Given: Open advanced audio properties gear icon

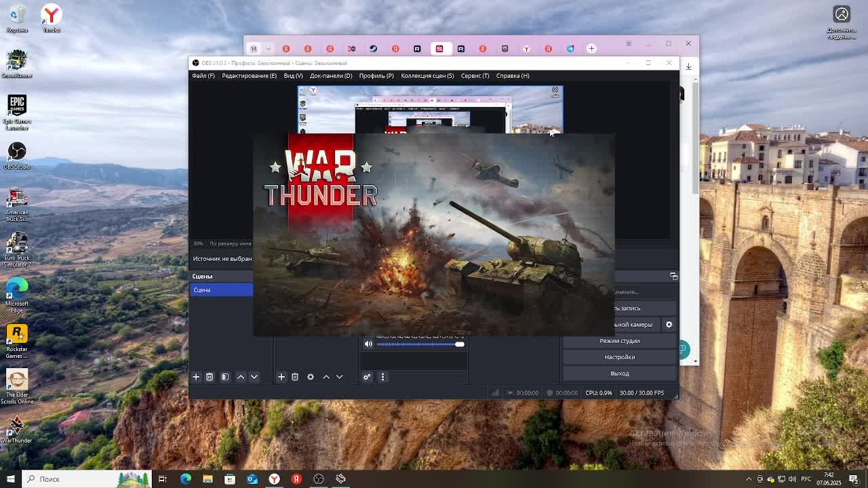Looking at the screenshot, I should pos(367,377).
